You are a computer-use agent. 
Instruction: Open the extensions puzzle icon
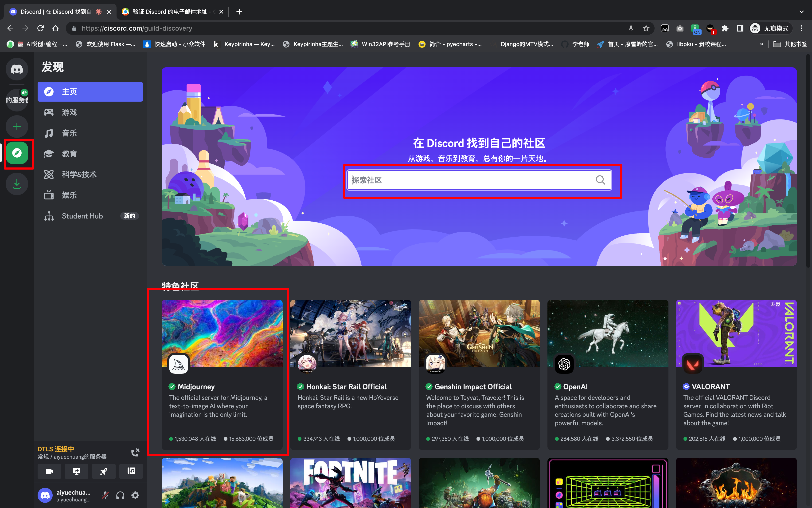pos(725,28)
